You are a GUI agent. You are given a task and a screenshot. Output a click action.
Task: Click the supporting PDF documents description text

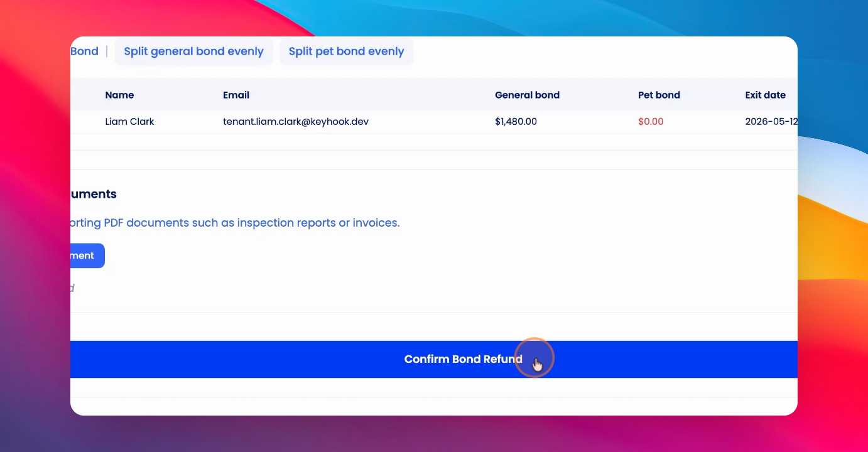235,223
